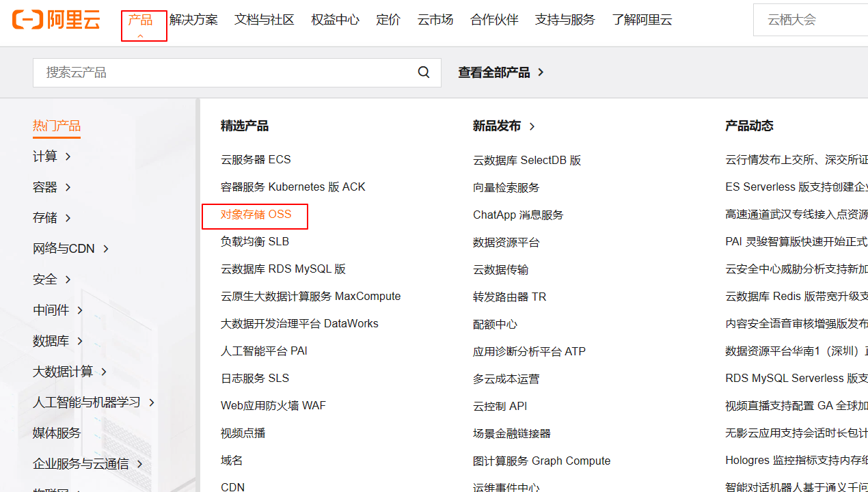Open 对象存储 OSS product link
Screen dimensions: 868x492
[256, 215]
